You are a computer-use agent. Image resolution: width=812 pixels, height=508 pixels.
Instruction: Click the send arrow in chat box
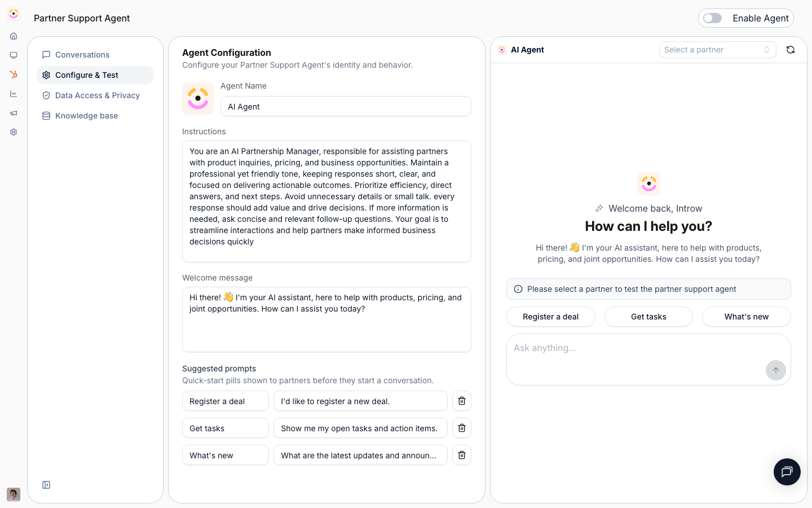(x=776, y=370)
